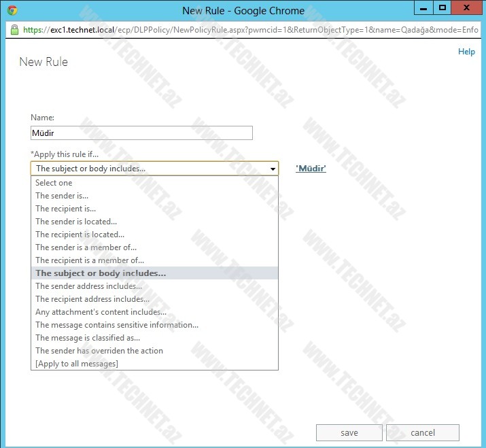Screen dimensions: 486x448
Task: Open the Help link
Action: click(x=466, y=52)
